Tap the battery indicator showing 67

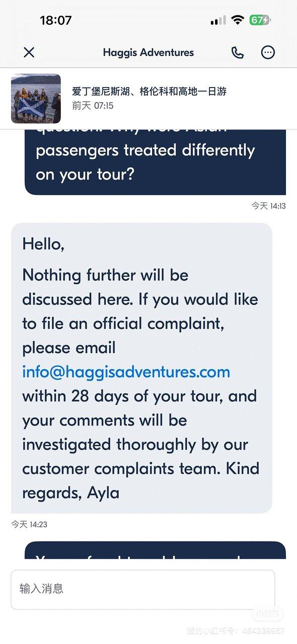pos(260,20)
